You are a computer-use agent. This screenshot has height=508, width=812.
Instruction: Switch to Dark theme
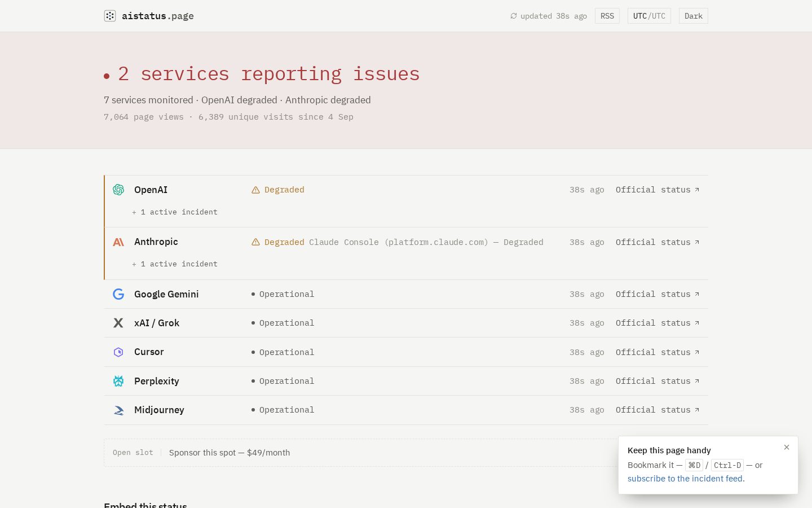tap(694, 16)
